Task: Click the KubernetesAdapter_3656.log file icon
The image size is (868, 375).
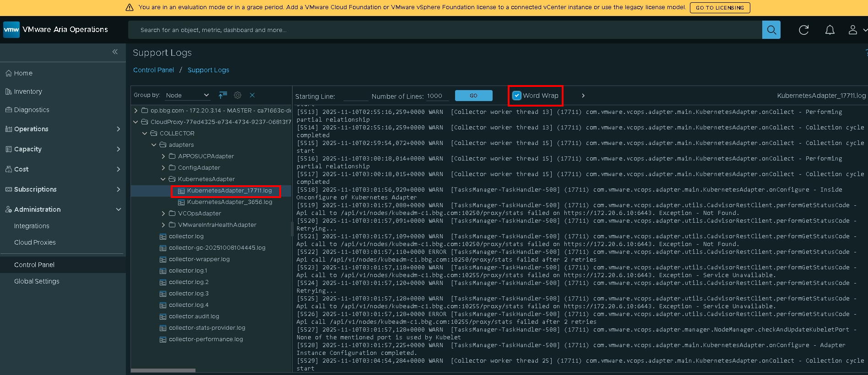Action: click(181, 202)
